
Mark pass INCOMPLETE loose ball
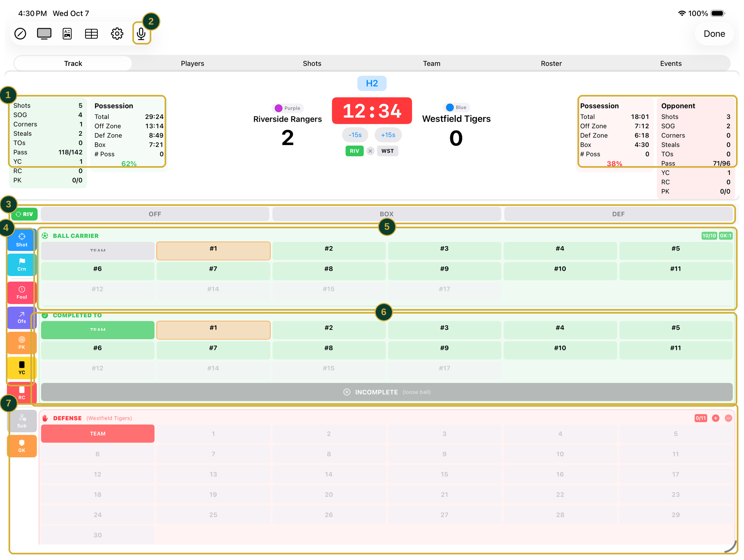coord(387,392)
